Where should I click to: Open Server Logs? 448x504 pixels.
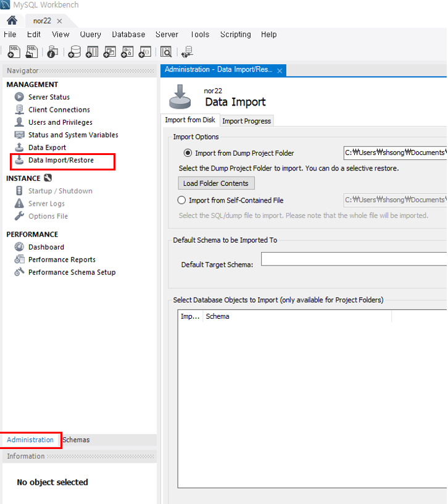click(x=46, y=204)
